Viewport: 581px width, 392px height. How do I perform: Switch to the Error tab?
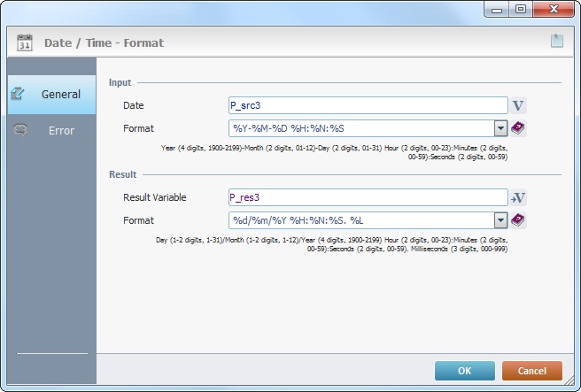[61, 130]
